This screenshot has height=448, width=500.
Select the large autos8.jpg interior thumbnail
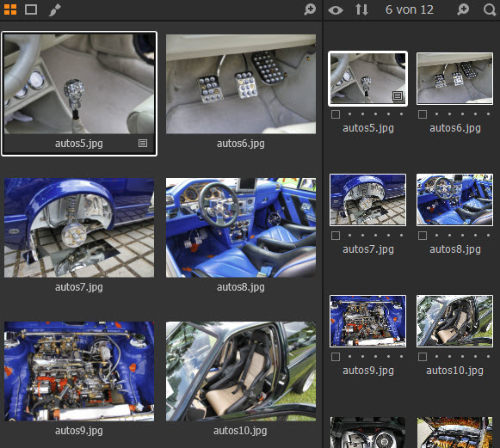click(x=241, y=228)
